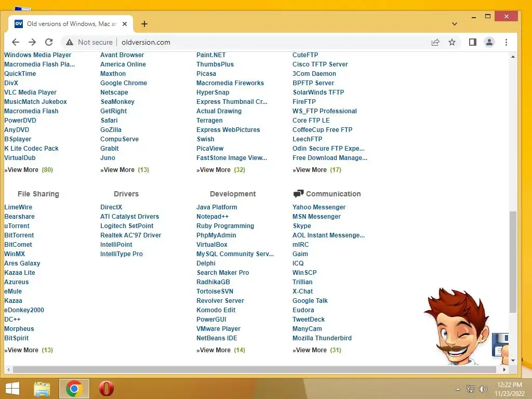The width and height of the screenshot is (532, 399).
Task: Open the Google Chrome link
Action: tap(124, 83)
